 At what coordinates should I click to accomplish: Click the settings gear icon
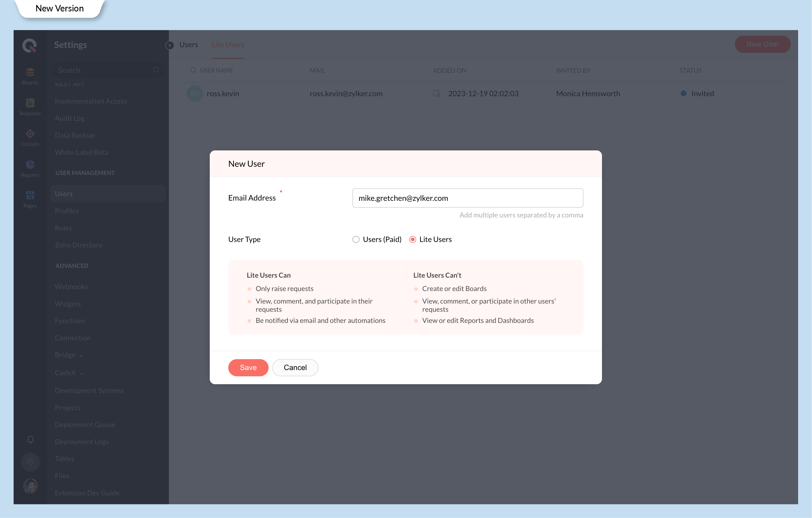(x=30, y=462)
